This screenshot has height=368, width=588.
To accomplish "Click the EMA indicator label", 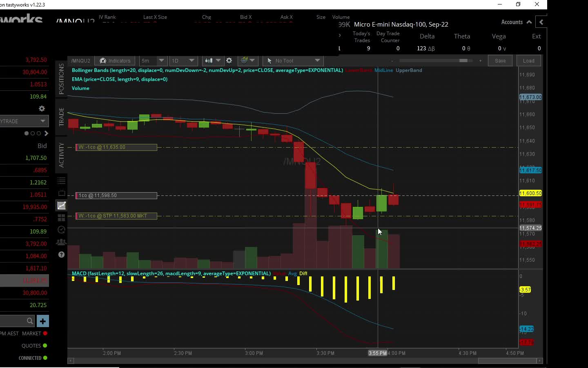I will point(120,79).
